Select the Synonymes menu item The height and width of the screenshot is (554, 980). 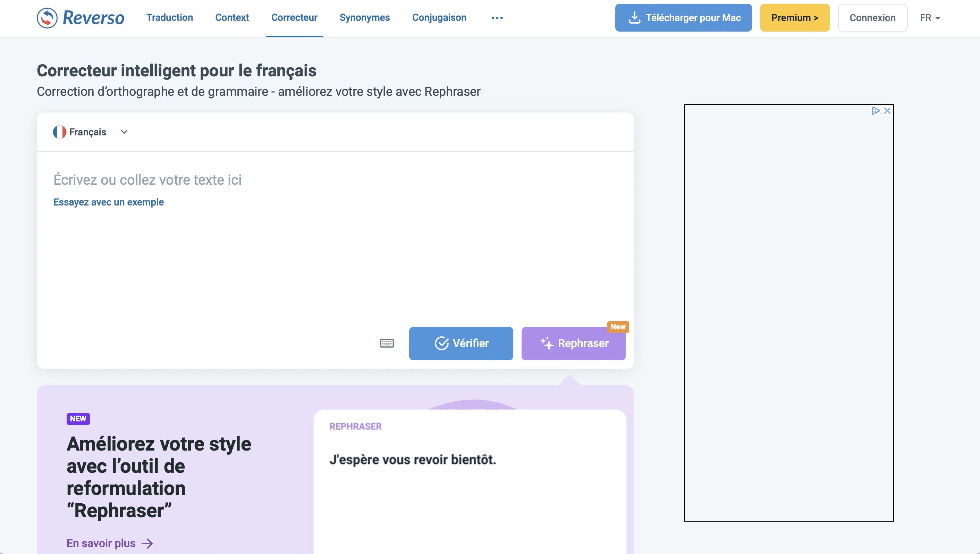point(364,17)
